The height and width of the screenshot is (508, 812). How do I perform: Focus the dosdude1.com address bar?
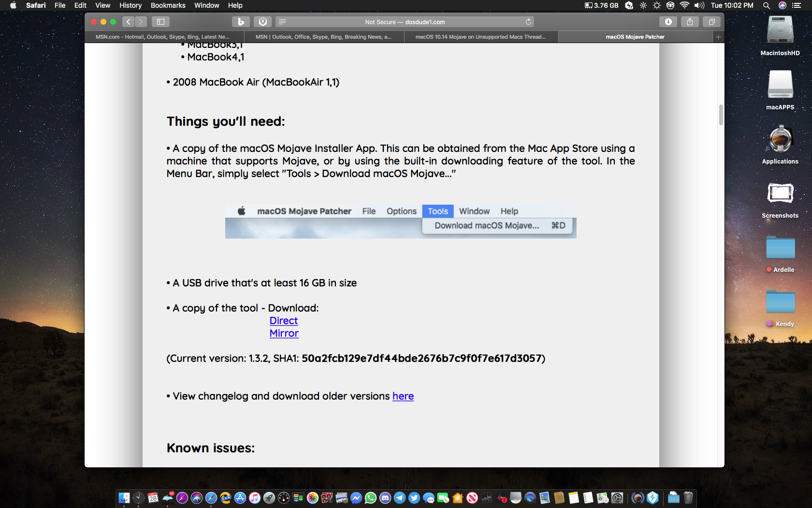(405, 22)
